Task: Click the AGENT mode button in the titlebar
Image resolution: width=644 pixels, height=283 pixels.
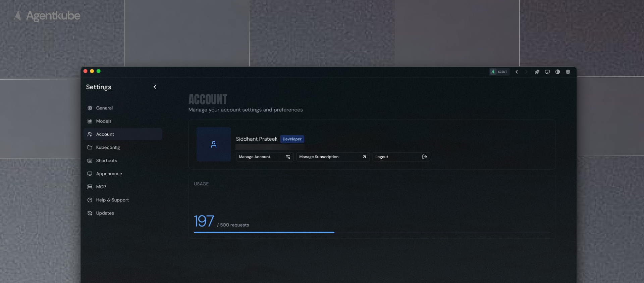Action: pos(499,72)
